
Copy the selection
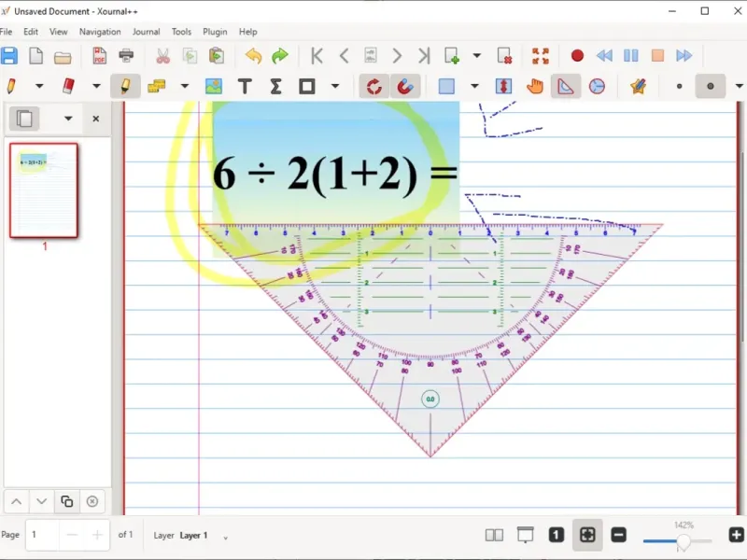click(x=190, y=56)
